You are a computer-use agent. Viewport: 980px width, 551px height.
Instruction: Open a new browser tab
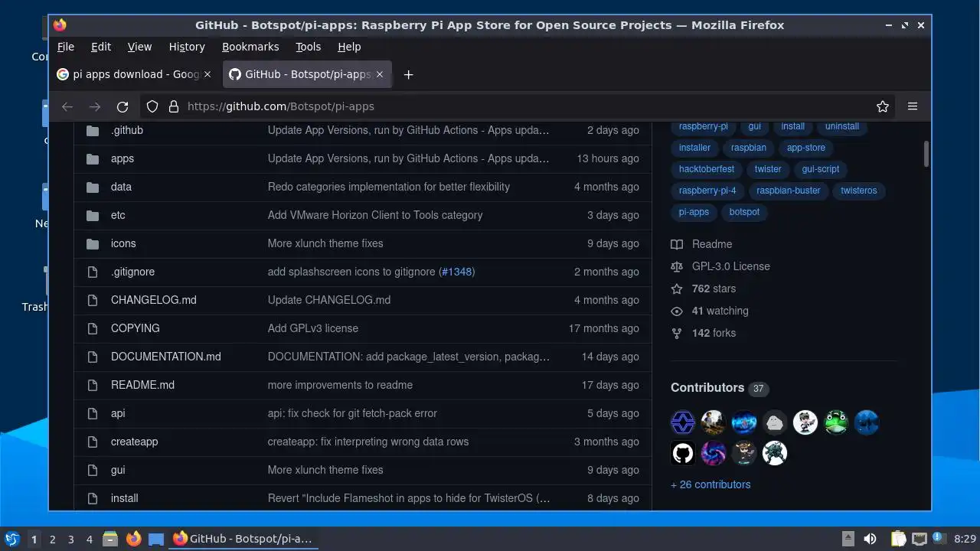[x=408, y=74]
